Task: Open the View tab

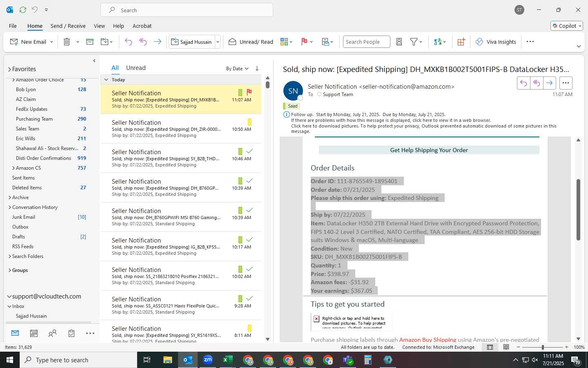Action: point(99,26)
